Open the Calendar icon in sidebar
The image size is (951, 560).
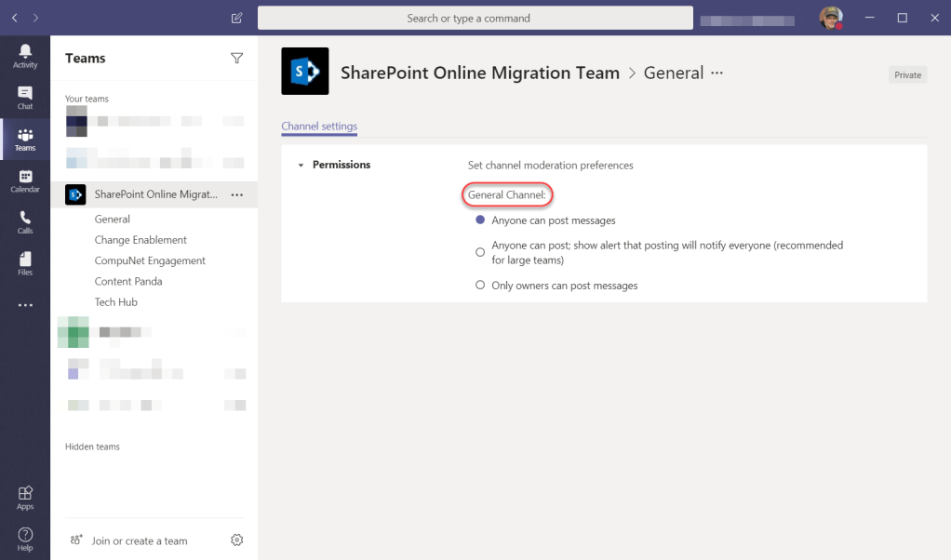tap(25, 180)
